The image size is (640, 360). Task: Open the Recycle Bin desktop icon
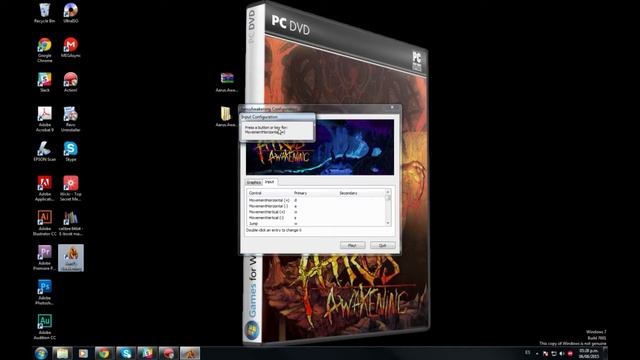[44, 13]
